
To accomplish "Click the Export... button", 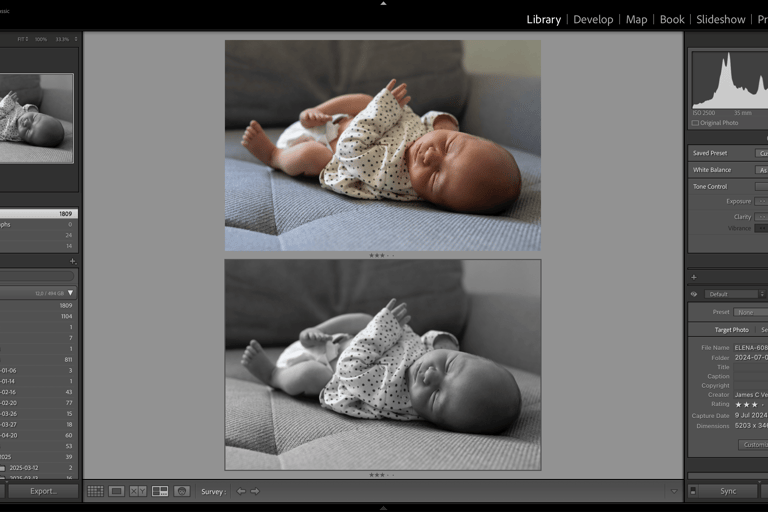I will [x=43, y=491].
